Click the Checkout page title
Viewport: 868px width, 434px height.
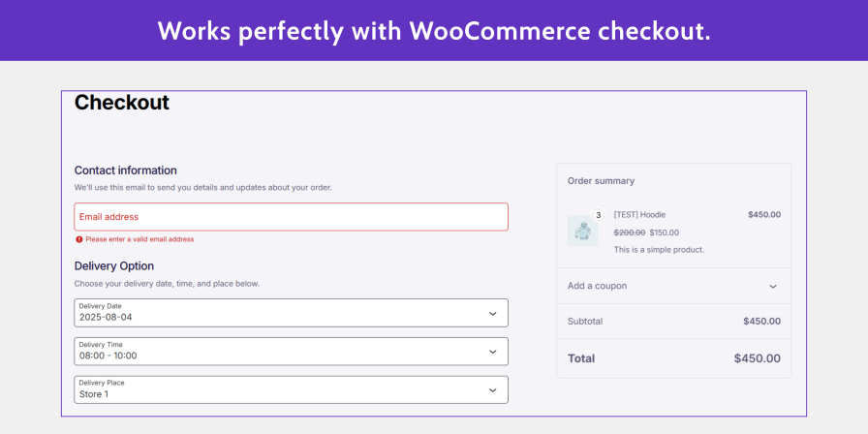coord(122,103)
